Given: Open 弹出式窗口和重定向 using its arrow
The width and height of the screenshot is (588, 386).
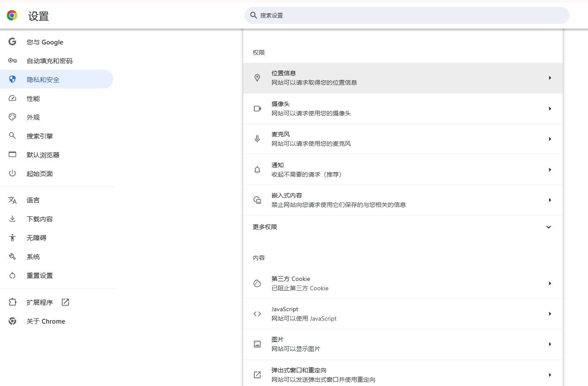Looking at the screenshot, I should tap(550, 375).
